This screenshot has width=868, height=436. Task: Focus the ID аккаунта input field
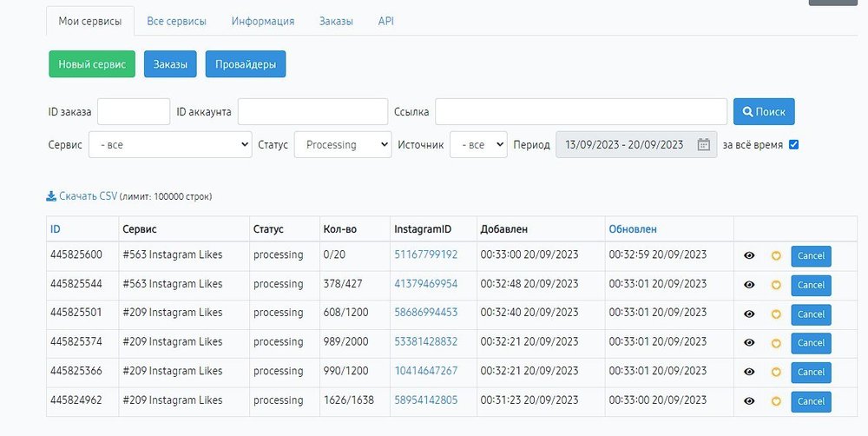[x=312, y=112]
